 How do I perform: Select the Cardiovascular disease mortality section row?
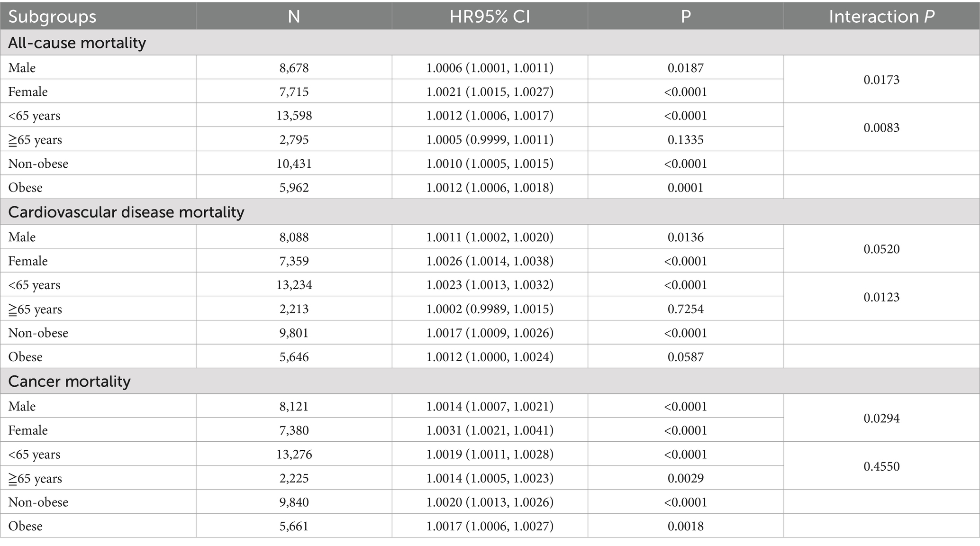[x=126, y=212]
